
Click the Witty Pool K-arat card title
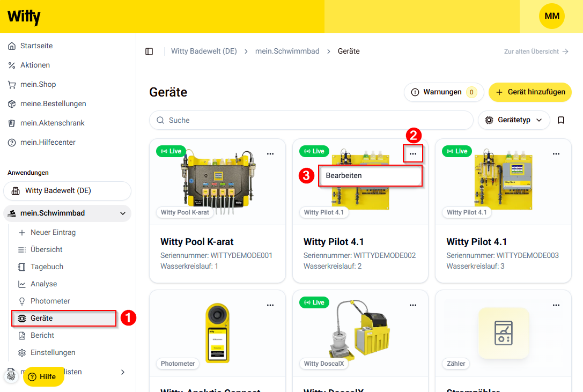tap(197, 242)
